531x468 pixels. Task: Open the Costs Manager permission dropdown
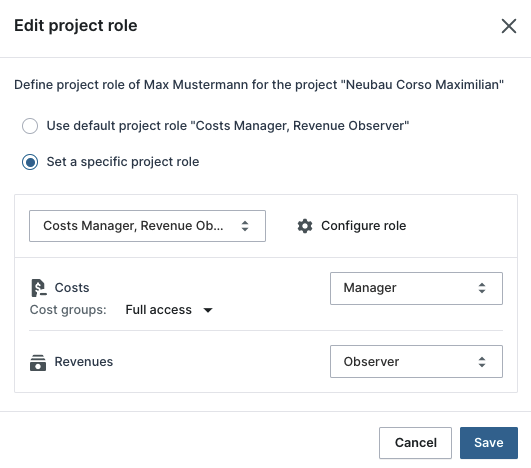pos(416,288)
